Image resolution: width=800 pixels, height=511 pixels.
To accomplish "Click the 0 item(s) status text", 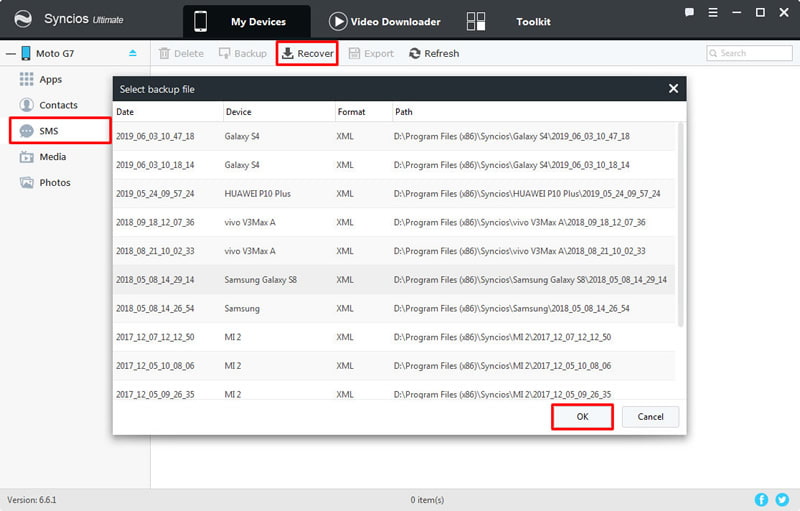I will tap(427, 500).
